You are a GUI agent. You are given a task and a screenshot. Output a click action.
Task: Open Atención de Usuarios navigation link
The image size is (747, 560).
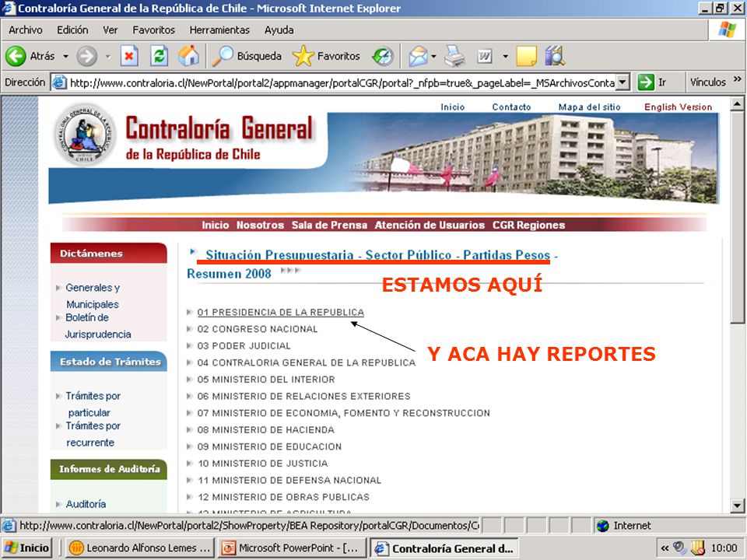pos(430,226)
